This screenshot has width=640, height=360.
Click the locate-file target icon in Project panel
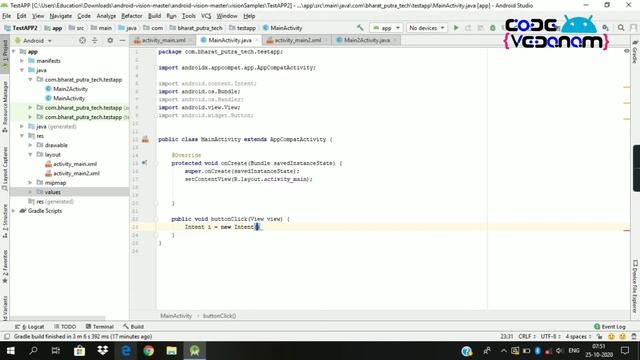pos(82,40)
